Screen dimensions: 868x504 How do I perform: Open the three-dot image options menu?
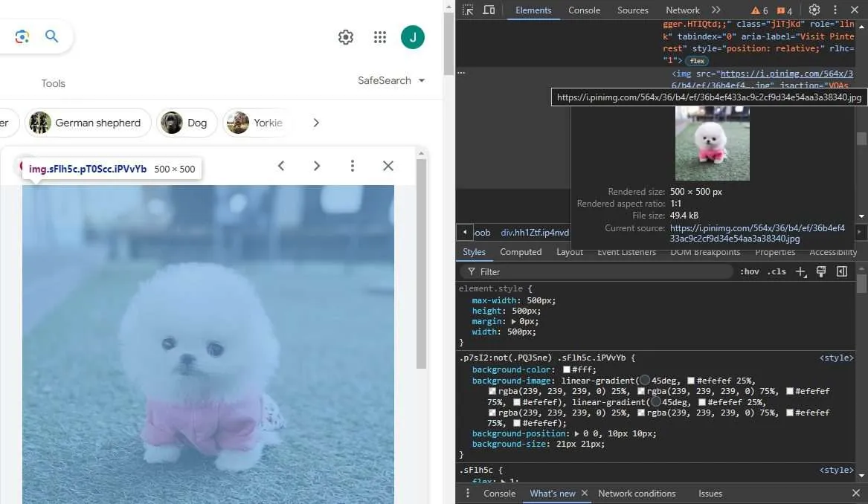(352, 166)
